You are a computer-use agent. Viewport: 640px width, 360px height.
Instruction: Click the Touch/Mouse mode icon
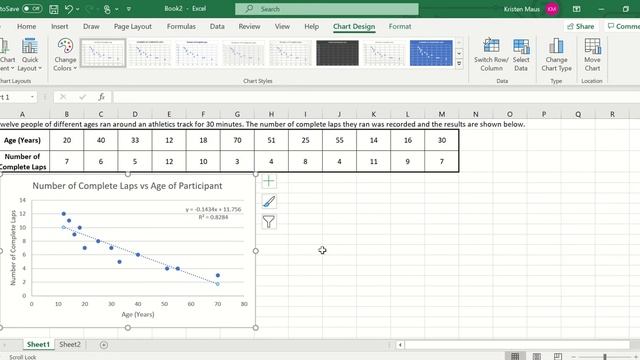click(x=107, y=9)
